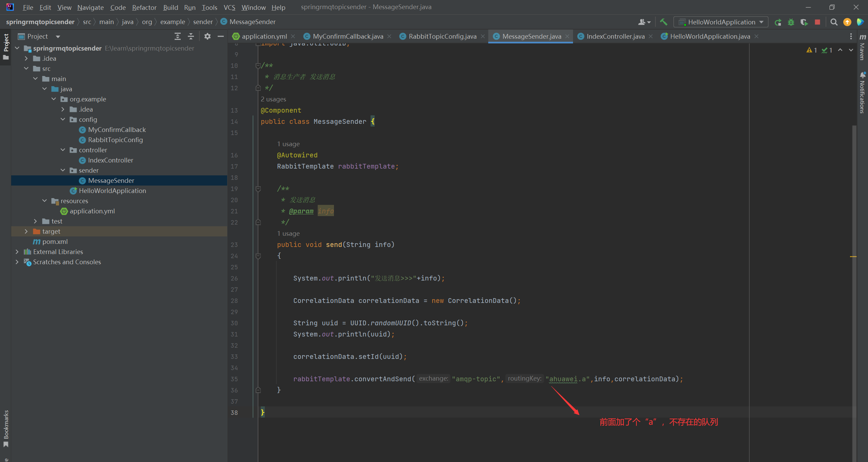Image resolution: width=868 pixels, height=462 pixels.
Task: Select sender in the breadcrumb path
Action: click(203, 22)
